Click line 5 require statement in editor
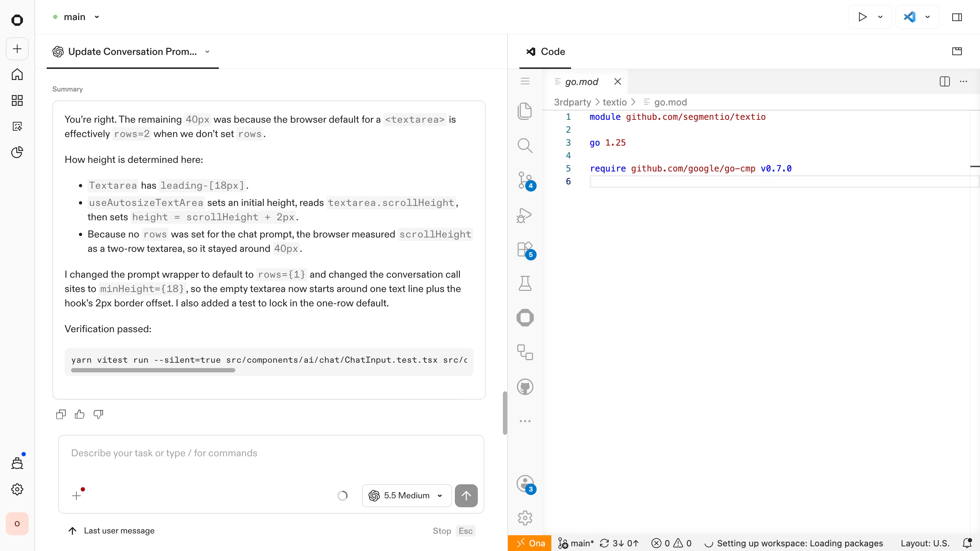Viewport: 980px width, 551px height. pos(691,169)
